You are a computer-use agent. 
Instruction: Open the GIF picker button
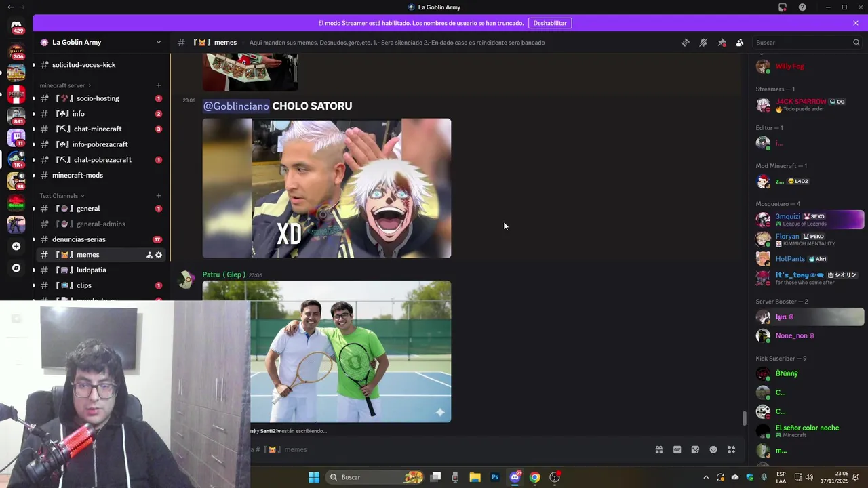coord(677,449)
